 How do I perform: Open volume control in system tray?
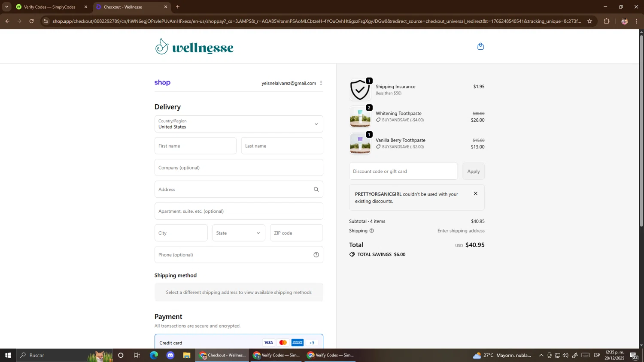(565, 355)
